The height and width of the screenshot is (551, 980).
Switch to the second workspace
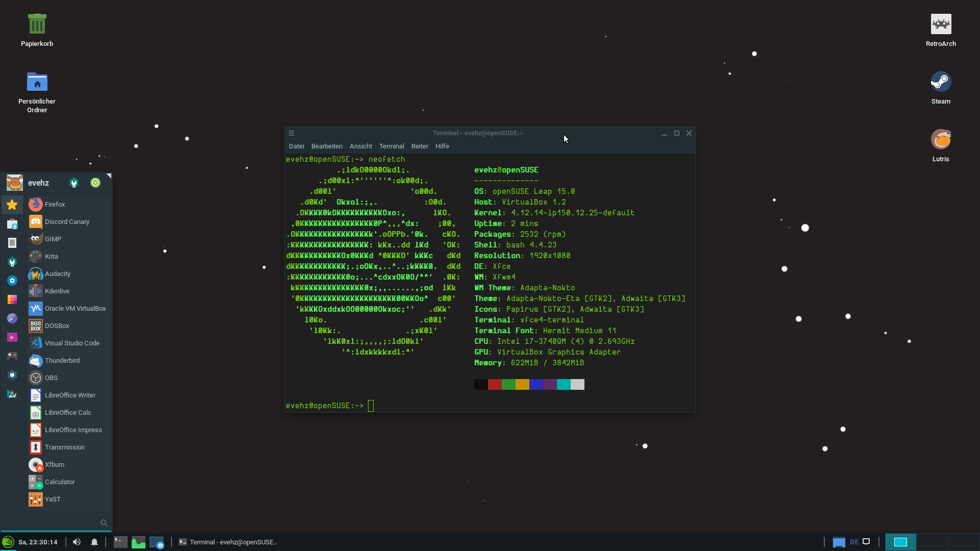pos(932,542)
